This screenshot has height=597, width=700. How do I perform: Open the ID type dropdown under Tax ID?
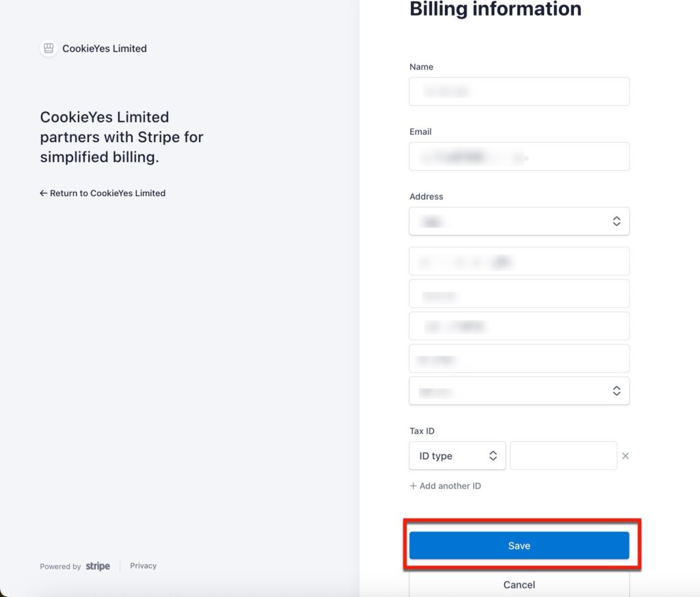pos(457,456)
